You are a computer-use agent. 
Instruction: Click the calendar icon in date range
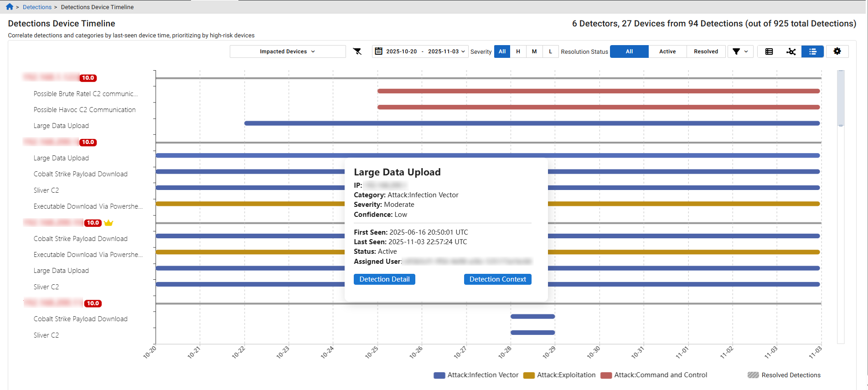pyautogui.click(x=378, y=51)
